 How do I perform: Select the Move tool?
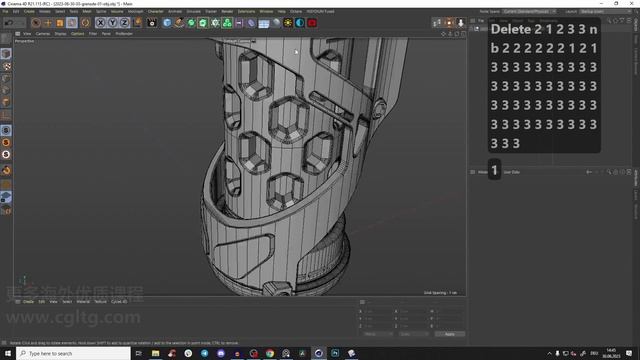coord(48,23)
